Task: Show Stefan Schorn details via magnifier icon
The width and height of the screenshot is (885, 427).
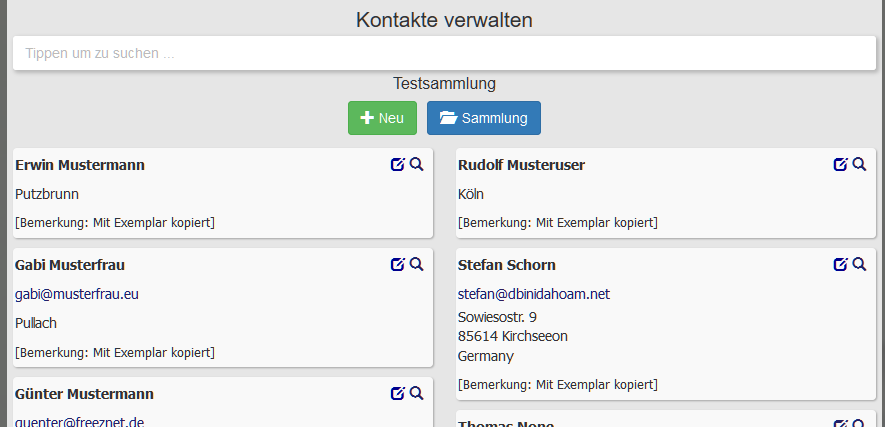Action: coord(859,264)
